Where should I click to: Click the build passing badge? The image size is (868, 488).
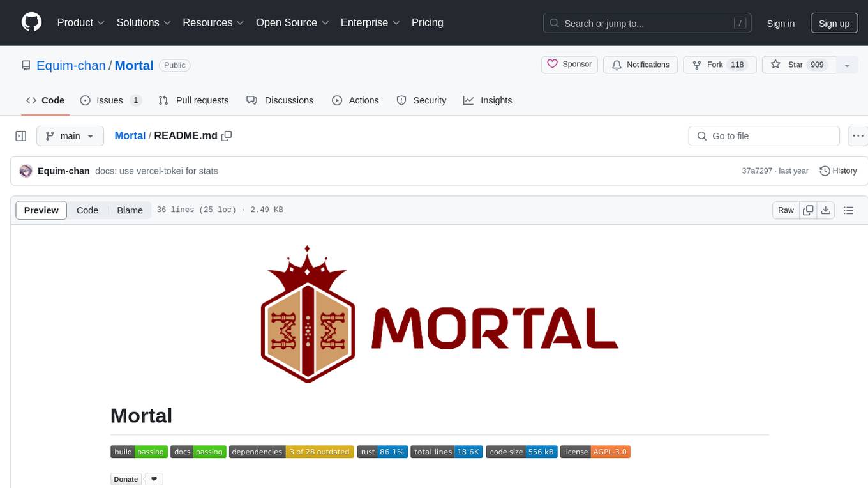click(x=139, y=452)
